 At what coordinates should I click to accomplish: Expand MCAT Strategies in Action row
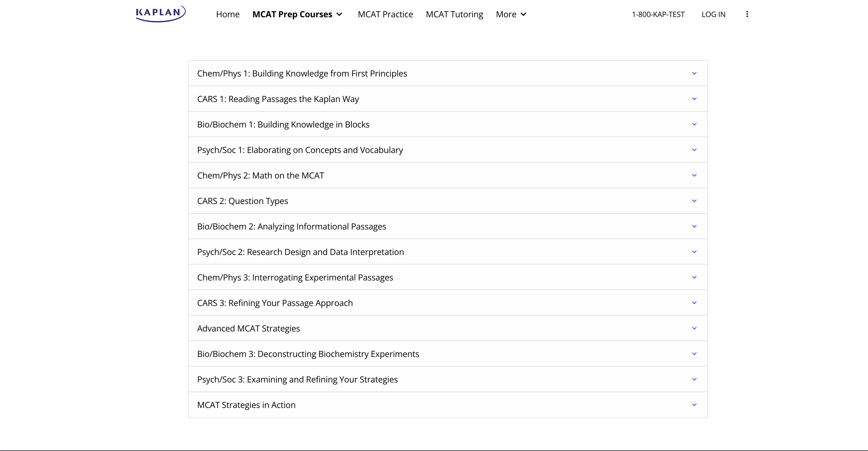448,405
